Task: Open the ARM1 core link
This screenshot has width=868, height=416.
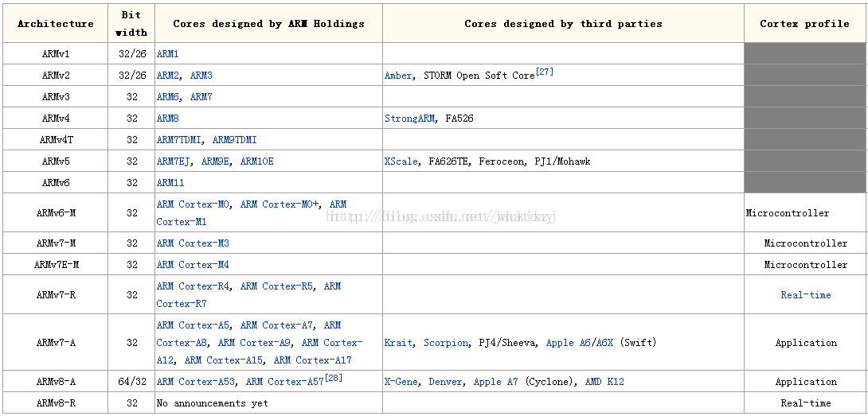Action: 168,54
